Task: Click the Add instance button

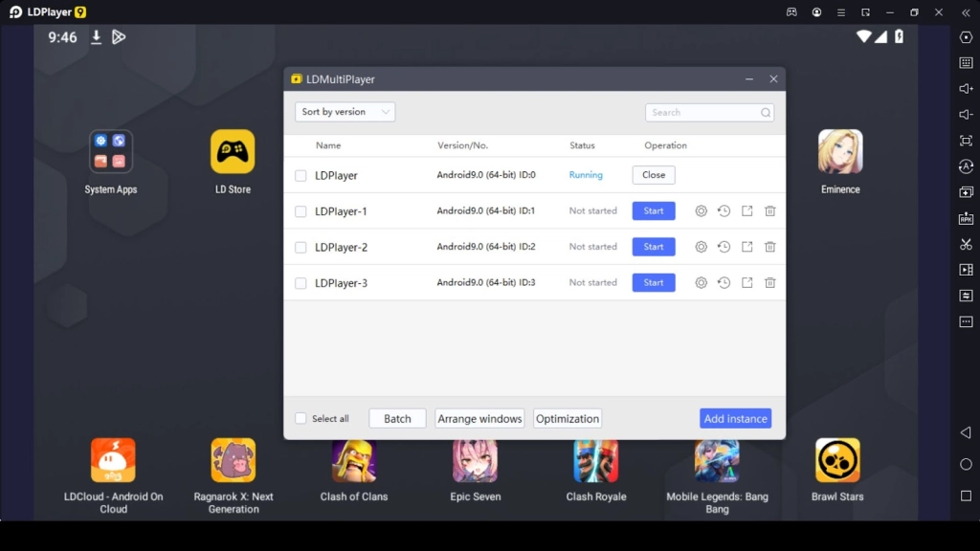Action: (735, 419)
